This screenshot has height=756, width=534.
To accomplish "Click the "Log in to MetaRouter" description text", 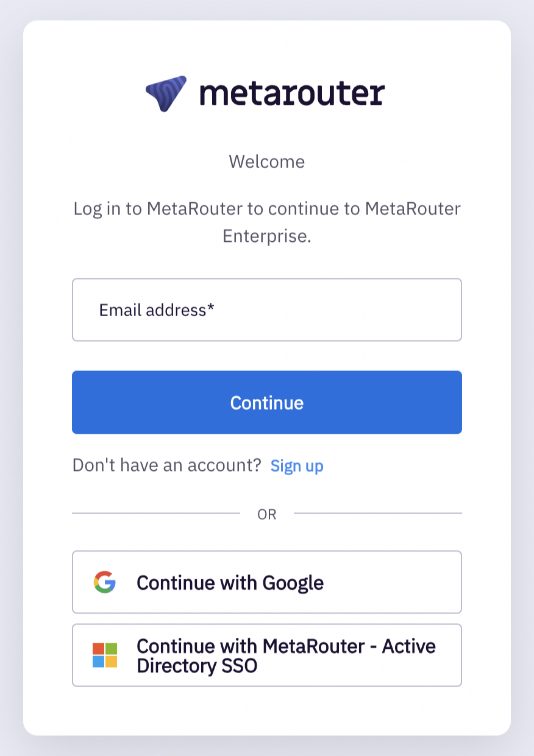I will 266,209.
